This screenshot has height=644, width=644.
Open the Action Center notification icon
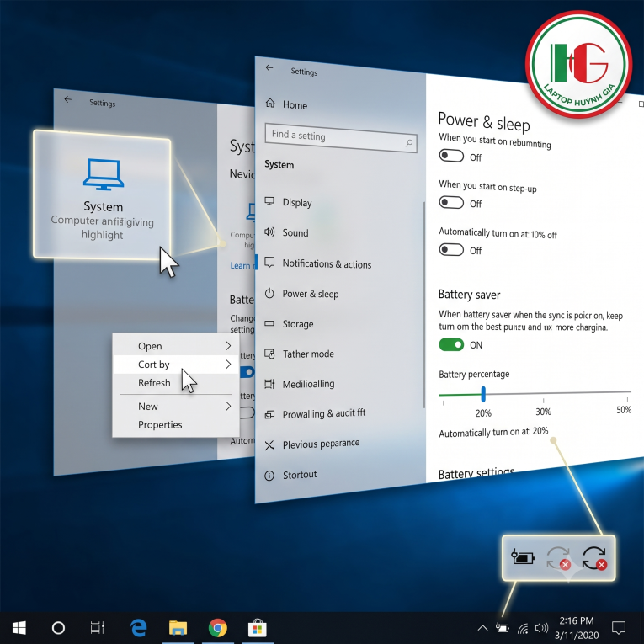(x=619, y=627)
